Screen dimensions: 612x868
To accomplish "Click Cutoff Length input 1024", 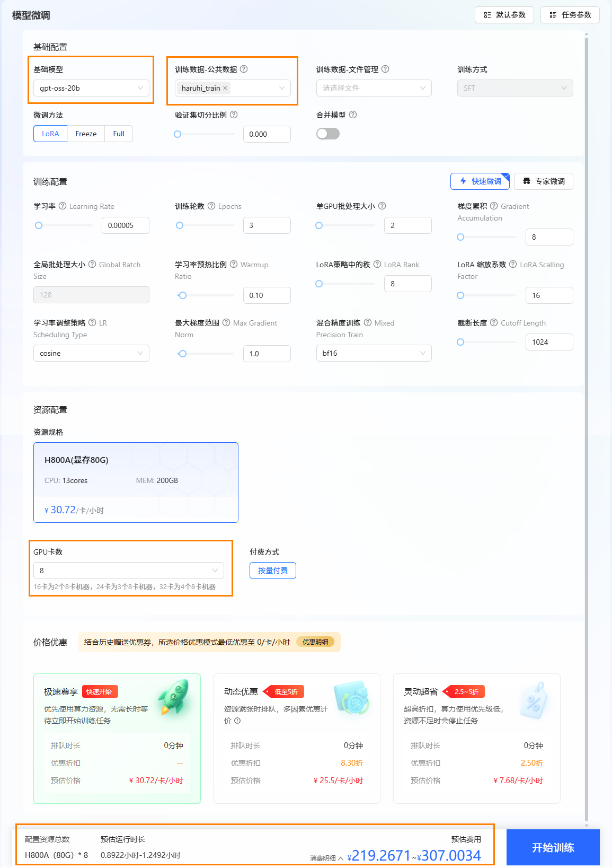I will pyautogui.click(x=549, y=342).
